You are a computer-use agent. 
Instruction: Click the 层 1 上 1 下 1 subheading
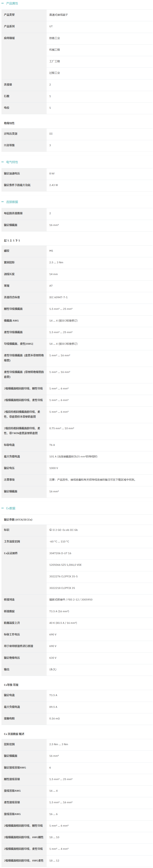pyautogui.click(x=12, y=241)
